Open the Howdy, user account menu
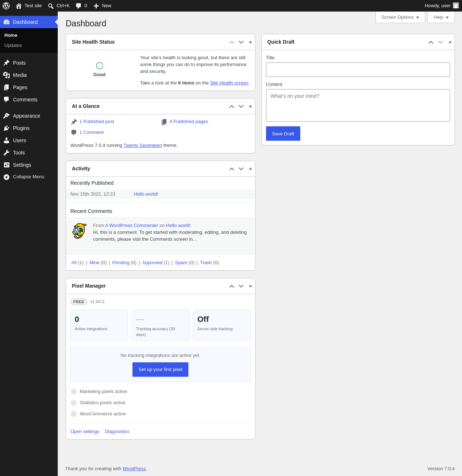 pos(441,6)
